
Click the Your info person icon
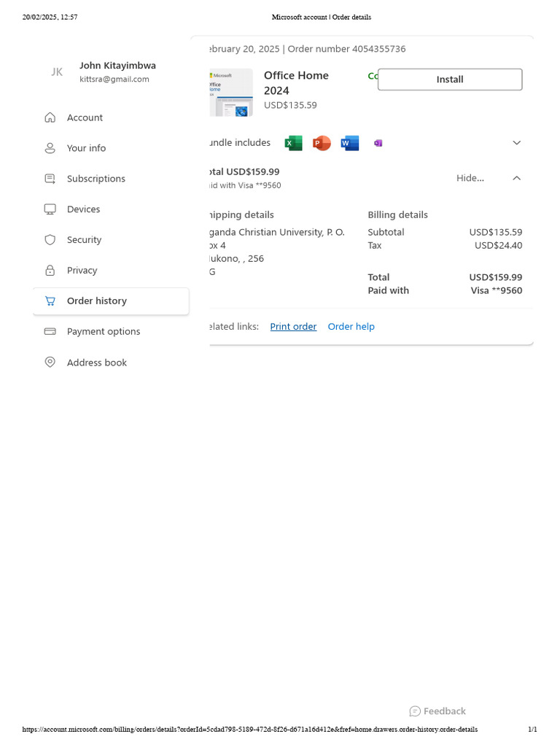50,148
